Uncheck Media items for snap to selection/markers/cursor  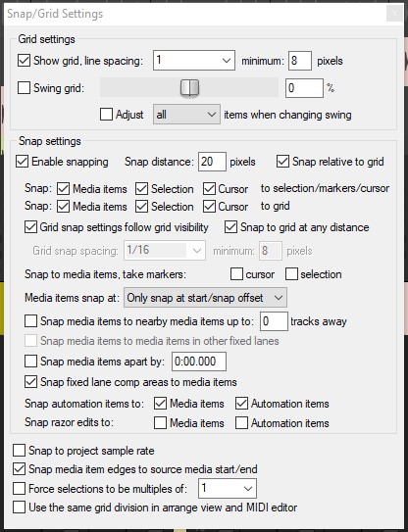pyautogui.click(x=63, y=189)
